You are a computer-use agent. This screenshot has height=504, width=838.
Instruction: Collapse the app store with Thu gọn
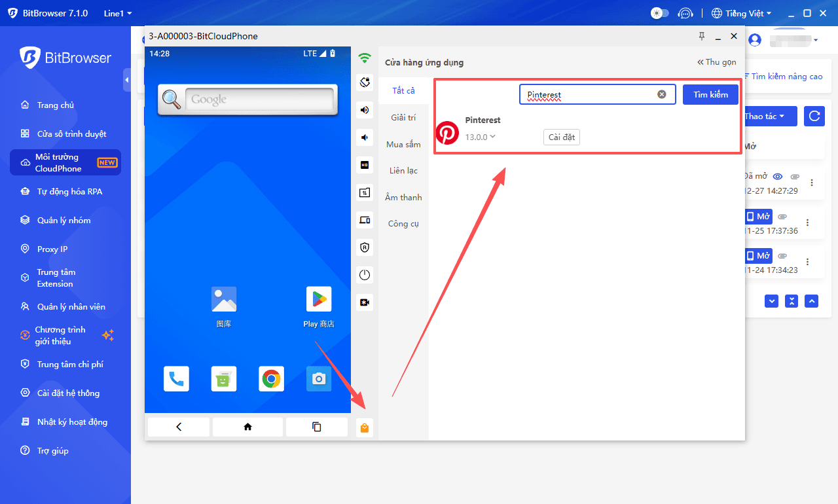(716, 62)
